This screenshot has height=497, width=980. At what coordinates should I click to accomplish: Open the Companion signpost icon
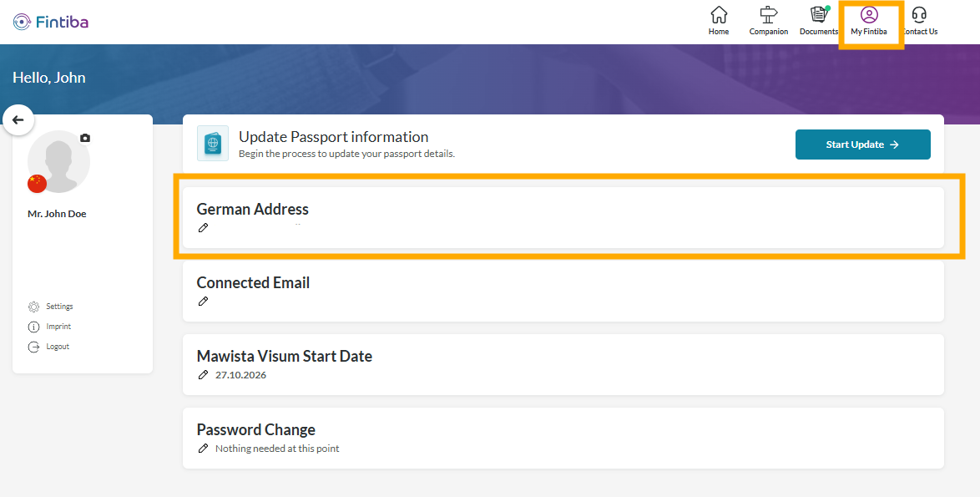point(768,14)
